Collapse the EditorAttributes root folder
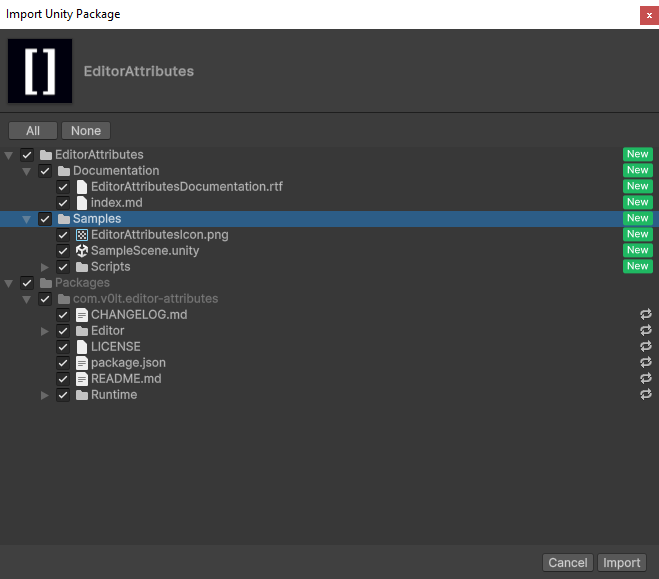The height and width of the screenshot is (579, 659). [x=8, y=155]
